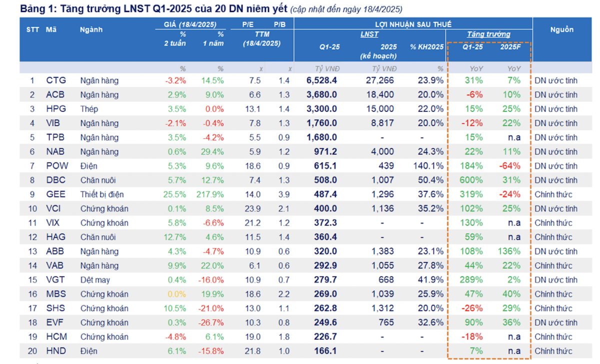Click GEE's 217.9% one-year price change
This screenshot has width=600, height=364.
211,194
